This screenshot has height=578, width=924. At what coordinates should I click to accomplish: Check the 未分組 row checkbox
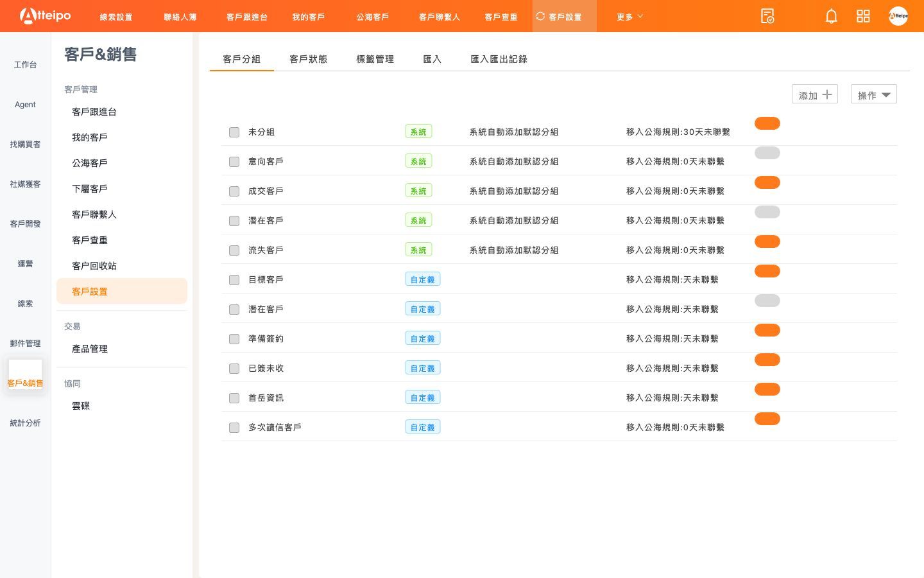pyautogui.click(x=234, y=132)
